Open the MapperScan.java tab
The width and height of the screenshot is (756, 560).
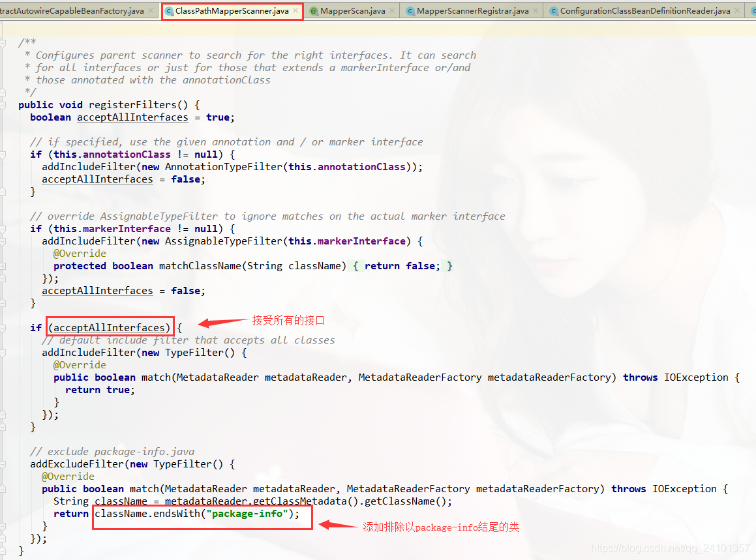(352, 10)
